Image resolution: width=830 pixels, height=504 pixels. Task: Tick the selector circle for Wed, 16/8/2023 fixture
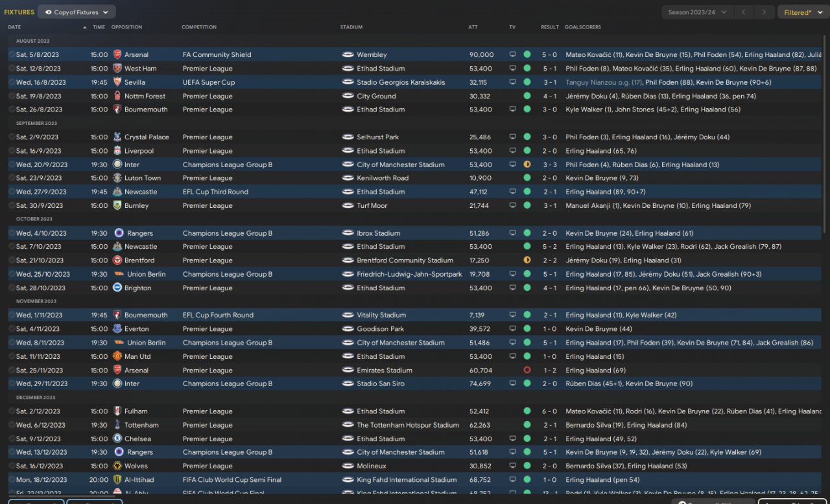(x=12, y=82)
